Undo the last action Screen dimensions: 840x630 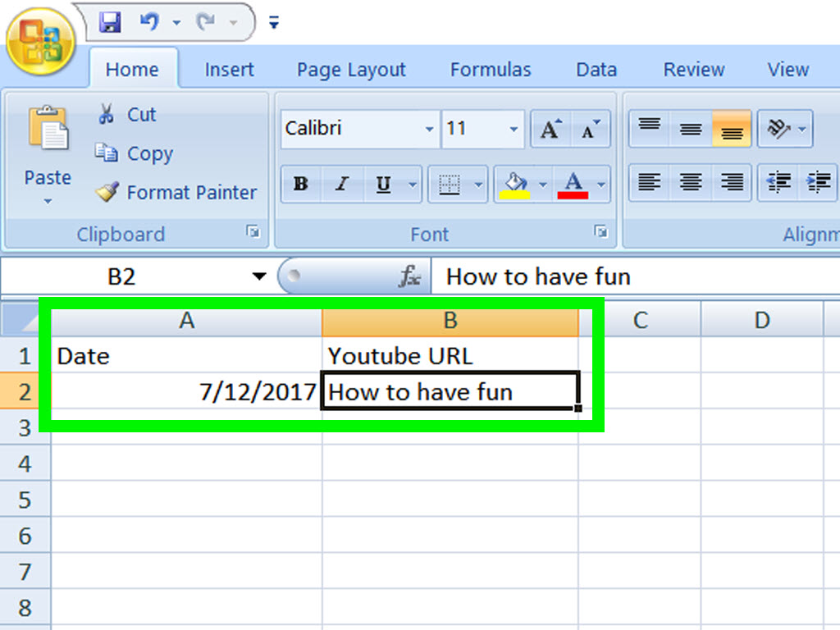click(x=150, y=22)
